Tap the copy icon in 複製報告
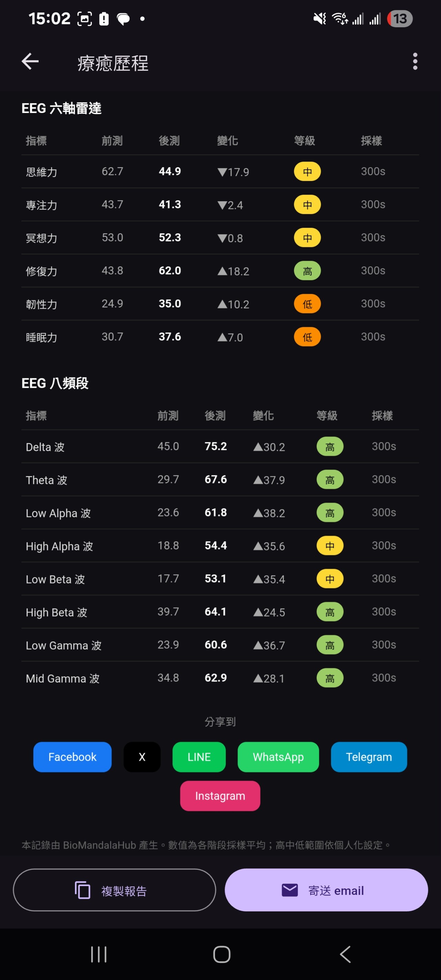Viewport: 441px width, 980px height. (83, 890)
